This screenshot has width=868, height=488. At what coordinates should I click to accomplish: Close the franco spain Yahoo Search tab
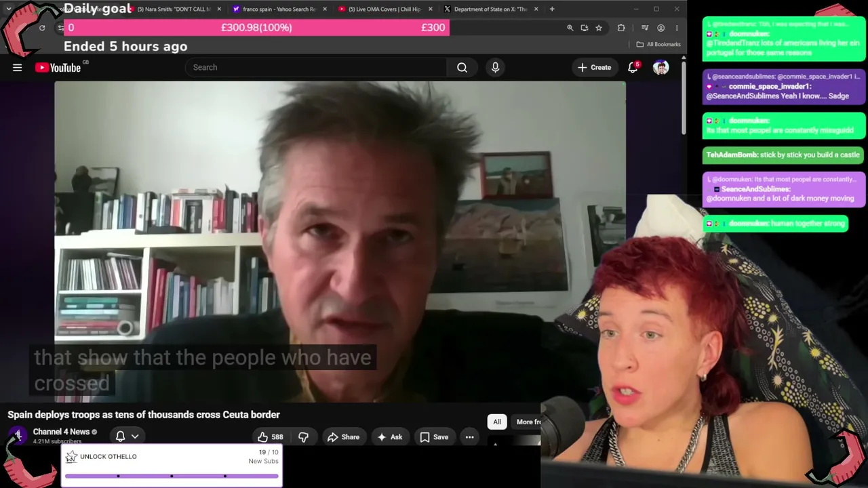click(325, 9)
